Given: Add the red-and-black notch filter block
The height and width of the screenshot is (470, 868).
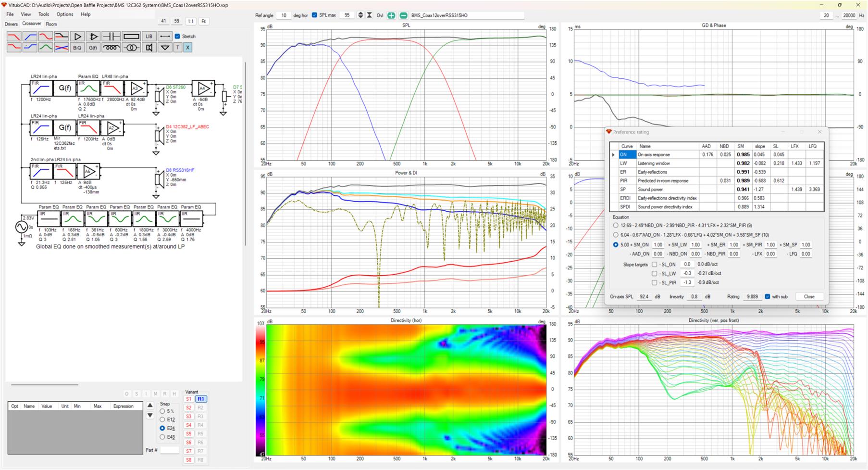Looking at the screenshot, I should (x=62, y=37).
